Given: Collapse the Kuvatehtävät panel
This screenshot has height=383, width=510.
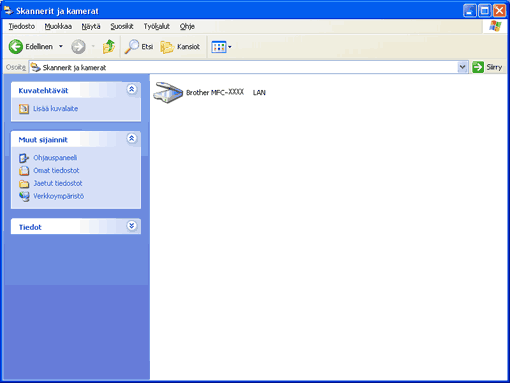Looking at the screenshot, I should pos(132,89).
